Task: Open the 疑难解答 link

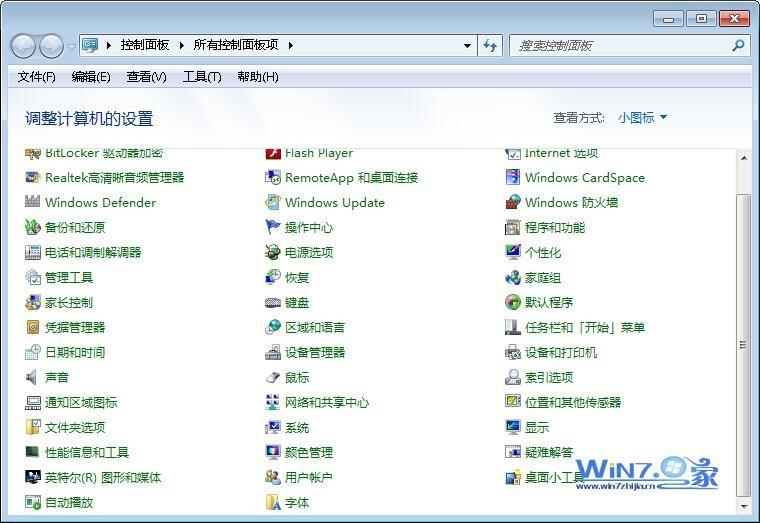Action: pos(549,453)
